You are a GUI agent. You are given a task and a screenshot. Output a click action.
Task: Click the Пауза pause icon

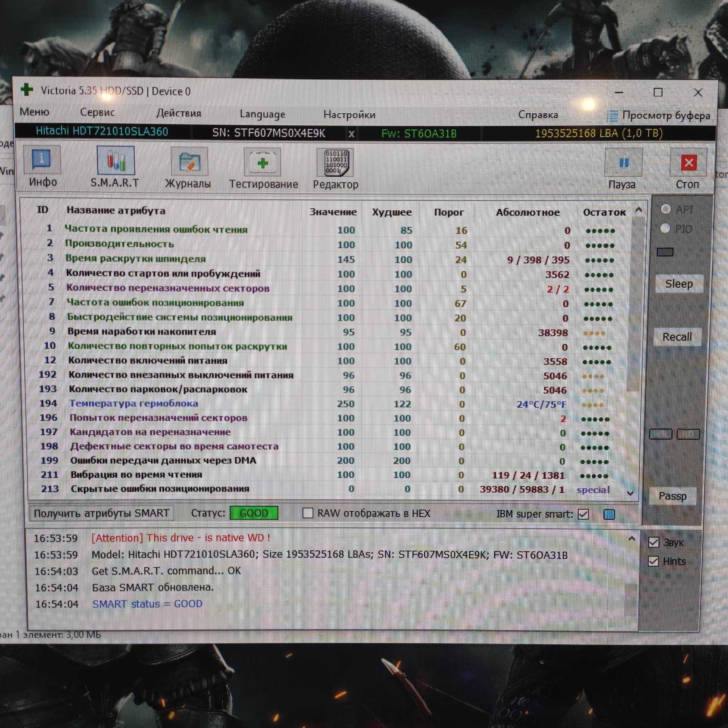point(623,163)
